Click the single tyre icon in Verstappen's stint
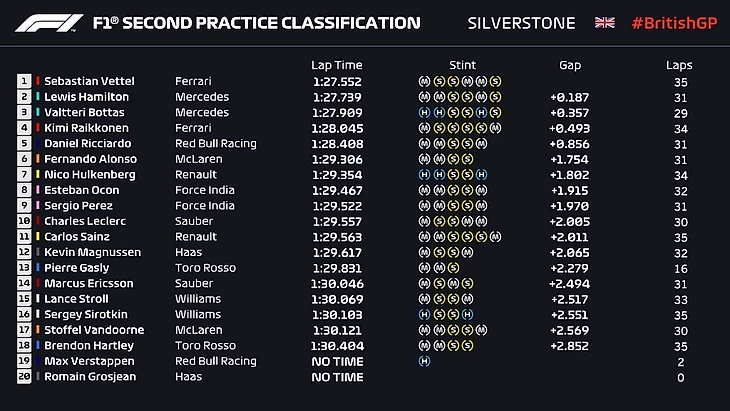730x411 pixels. [x=425, y=361]
